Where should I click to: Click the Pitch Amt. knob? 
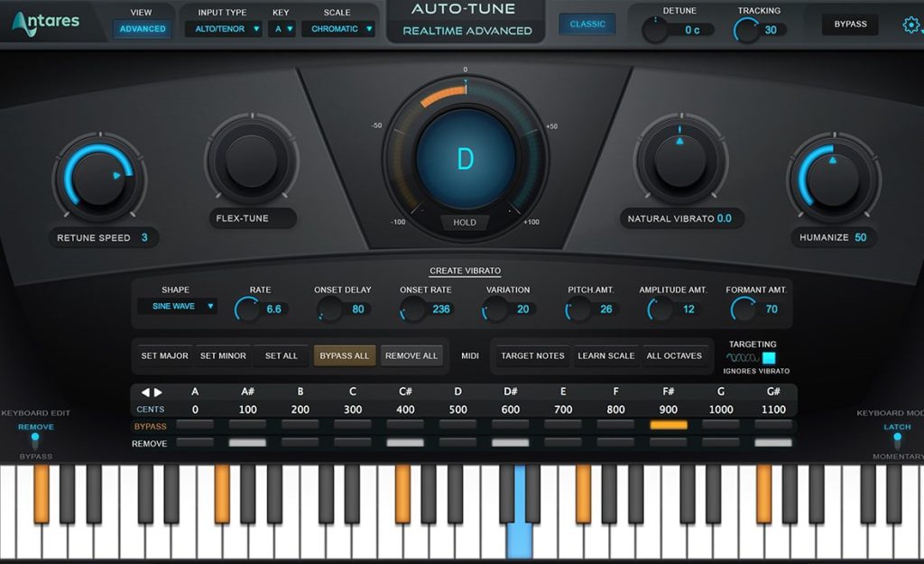point(577,309)
